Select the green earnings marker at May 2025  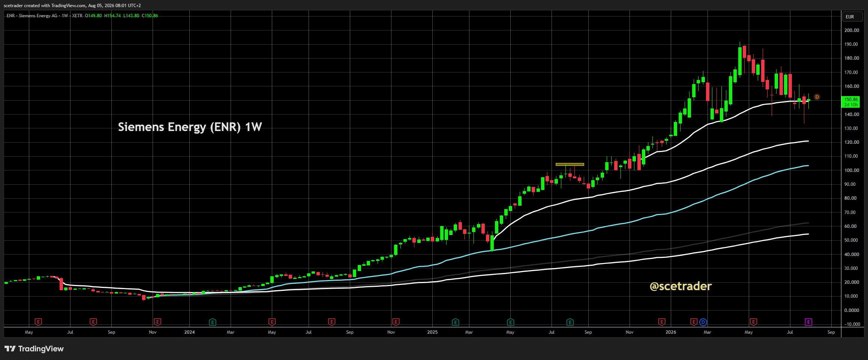510,322
